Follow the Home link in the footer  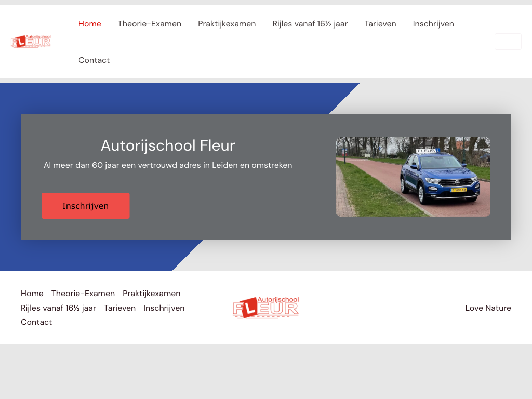point(32,294)
